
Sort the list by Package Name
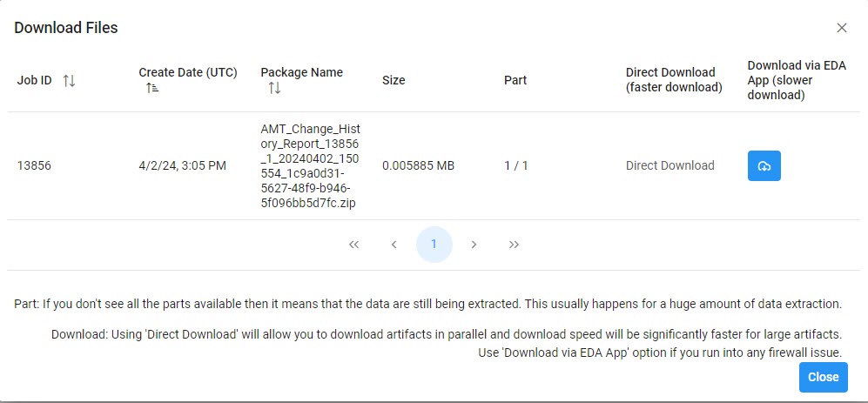point(274,88)
